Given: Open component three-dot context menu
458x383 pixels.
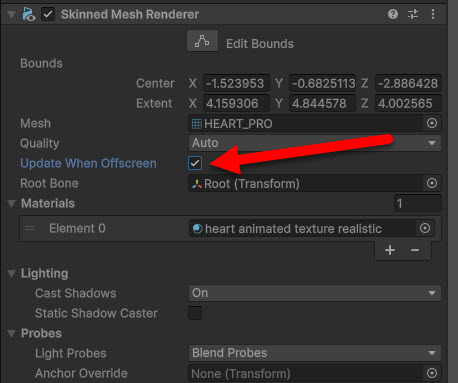Looking at the screenshot, I should (433, 14).
